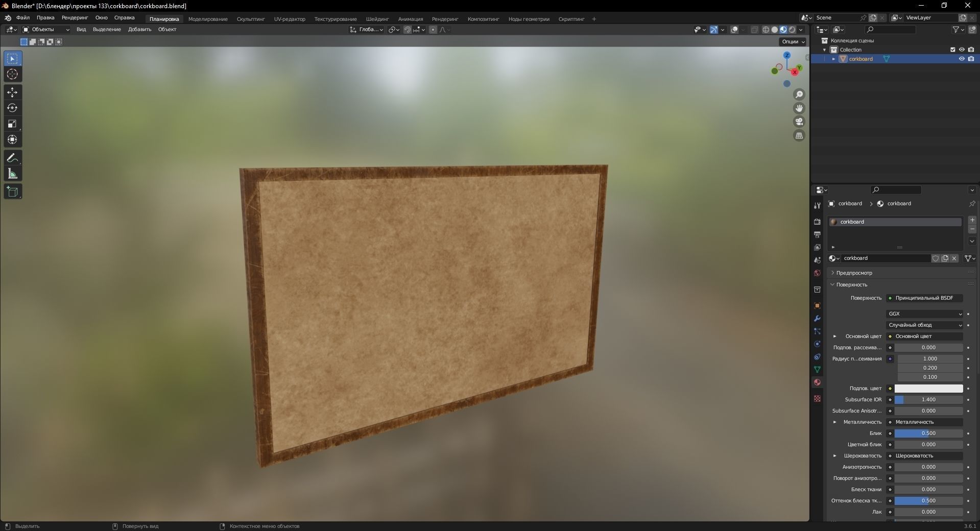This screenshot has height=531, width=980.
Task: Open the Выделение header menu
Action: 107,30
